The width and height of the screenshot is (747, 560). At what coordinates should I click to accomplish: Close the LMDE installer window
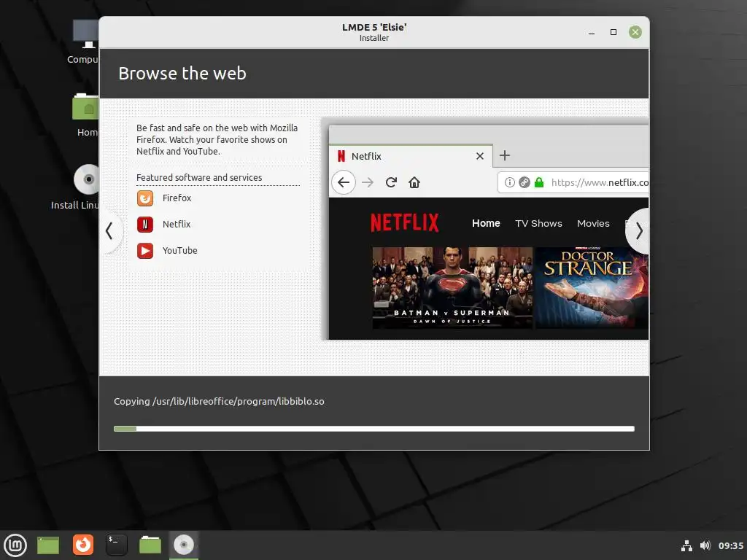(635, 32)
